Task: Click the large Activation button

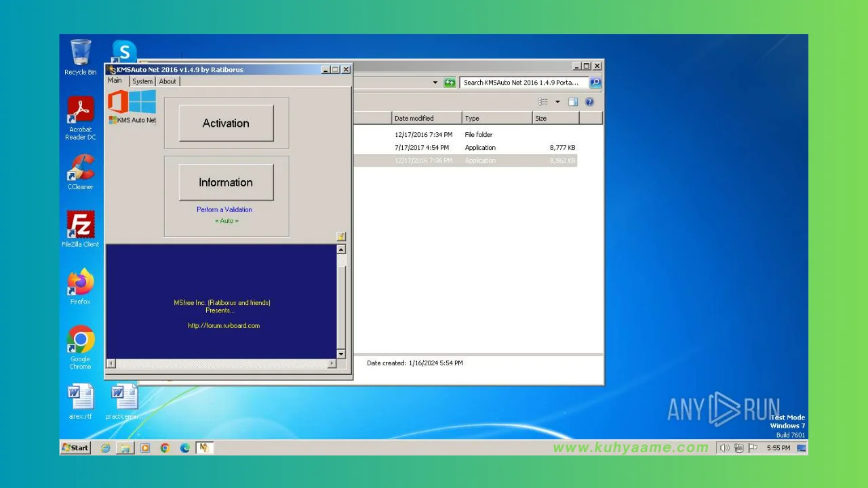Action: tap(226, 123)
